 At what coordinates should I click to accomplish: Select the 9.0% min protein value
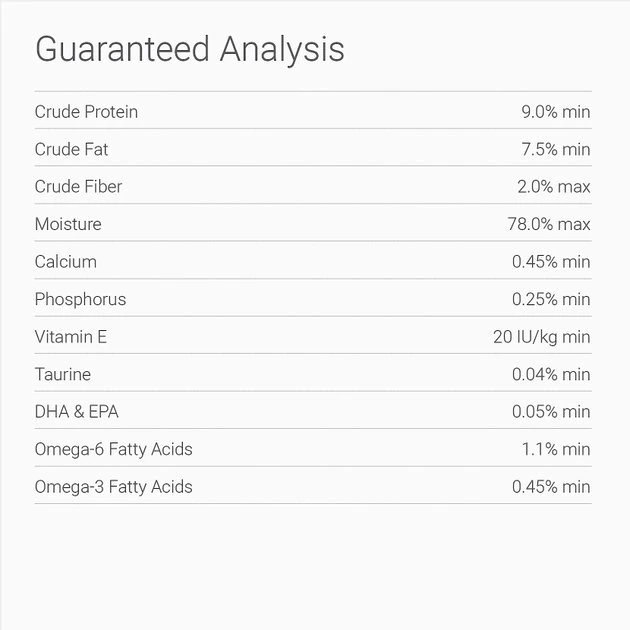coord(555,112)
